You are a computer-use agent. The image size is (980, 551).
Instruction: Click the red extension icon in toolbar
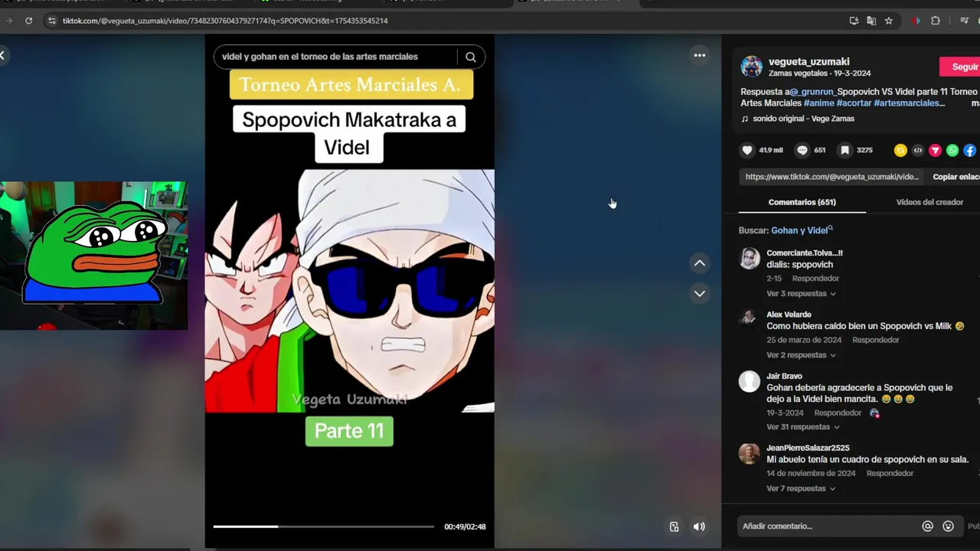click(916, 21)
